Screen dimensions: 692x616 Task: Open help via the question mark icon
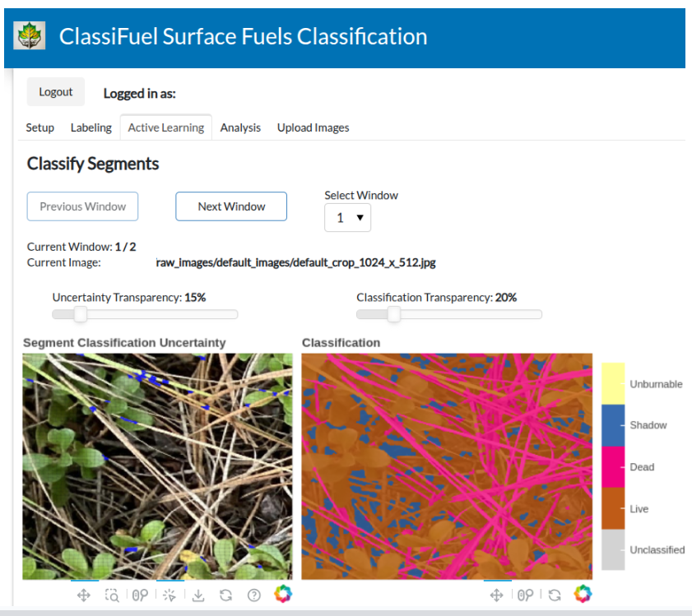tap(254, 595)
